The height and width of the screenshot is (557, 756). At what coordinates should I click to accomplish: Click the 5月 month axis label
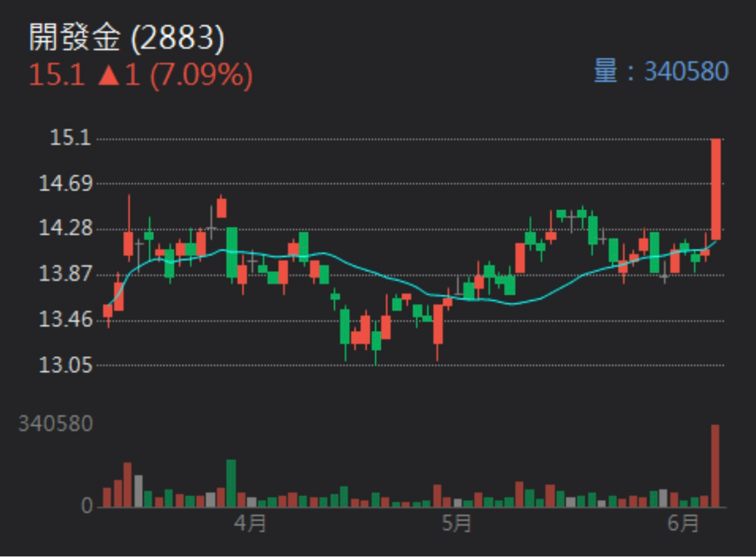457,523
